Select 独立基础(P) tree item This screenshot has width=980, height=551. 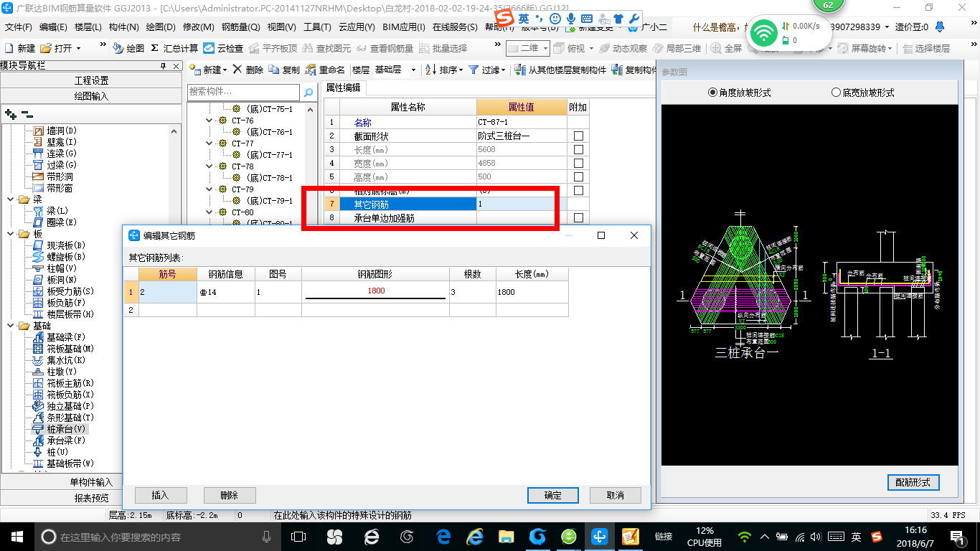pyautogui.click(x=62, y=405)
